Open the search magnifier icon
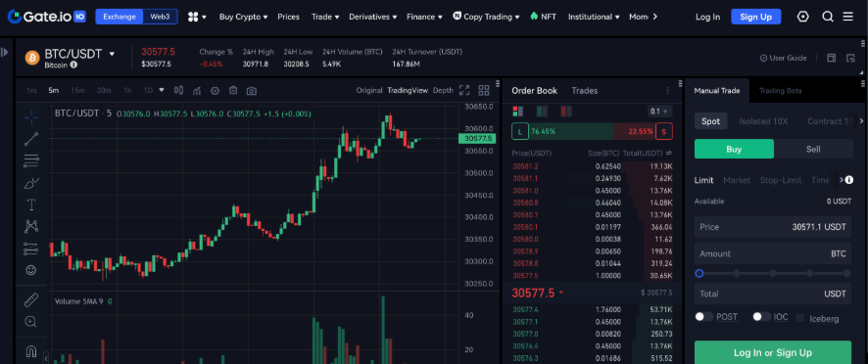868x364 pixels. pyautogui.click(x=828, y=17)
